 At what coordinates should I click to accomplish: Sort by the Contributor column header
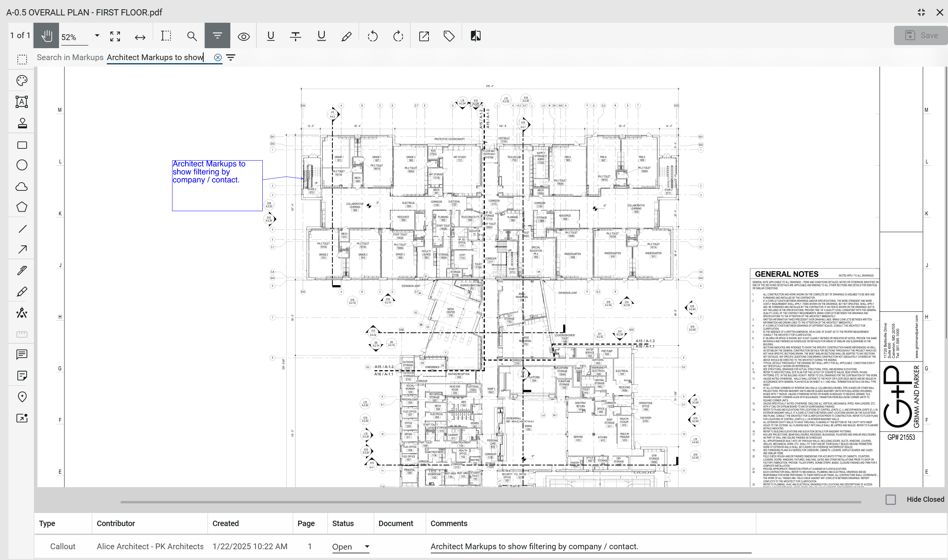click(116, 523)
